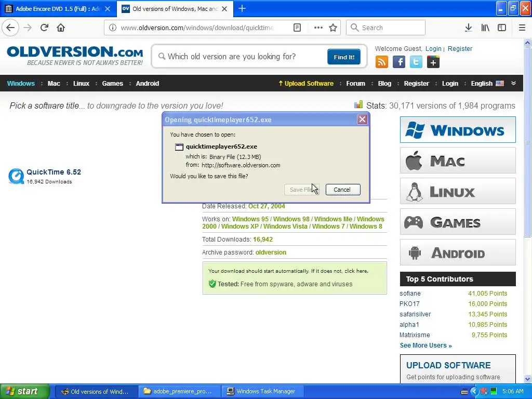Open the Blog nav link
Image resolution: width=532 pixels, height=399 pixels.
[x=384, y=84]
